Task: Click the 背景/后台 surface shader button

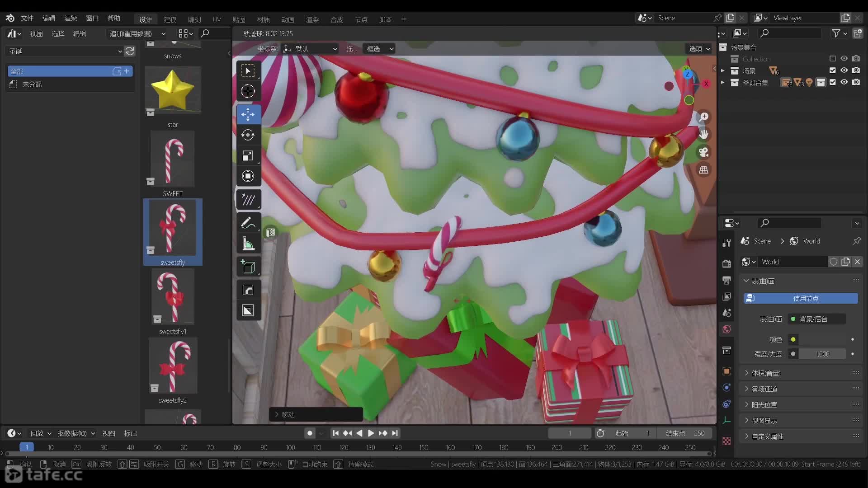Action: [817, 319]
